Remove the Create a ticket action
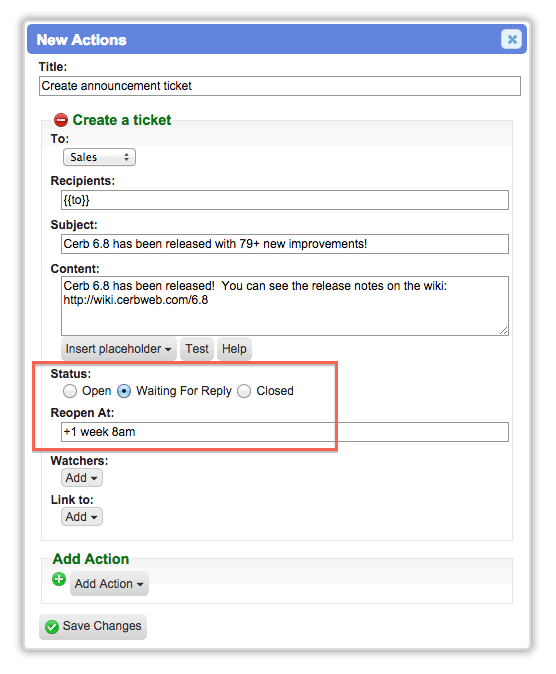 (x=61, y=120)
